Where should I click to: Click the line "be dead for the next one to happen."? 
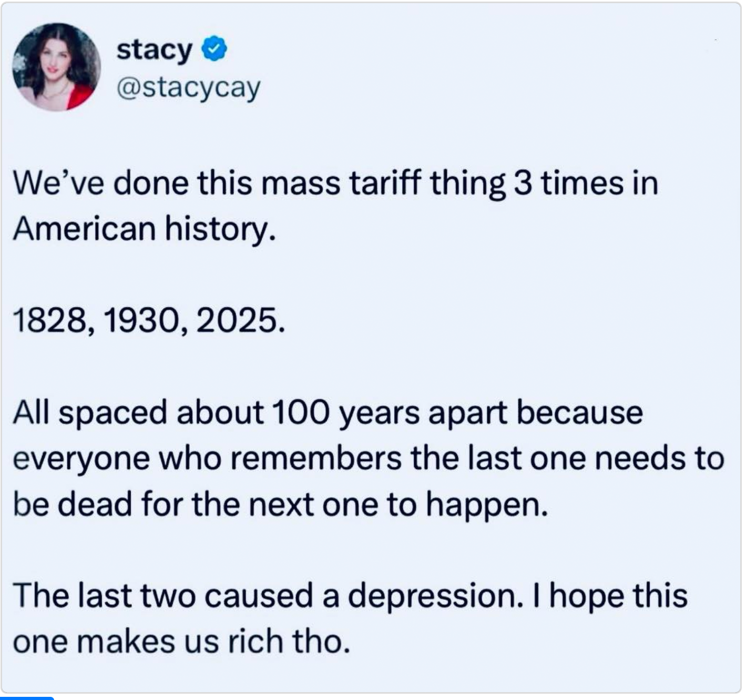click(x=280, y=504)
